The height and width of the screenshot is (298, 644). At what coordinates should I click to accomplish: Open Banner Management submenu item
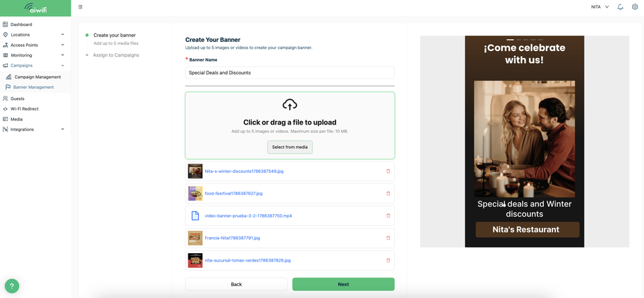pos(35,87)
